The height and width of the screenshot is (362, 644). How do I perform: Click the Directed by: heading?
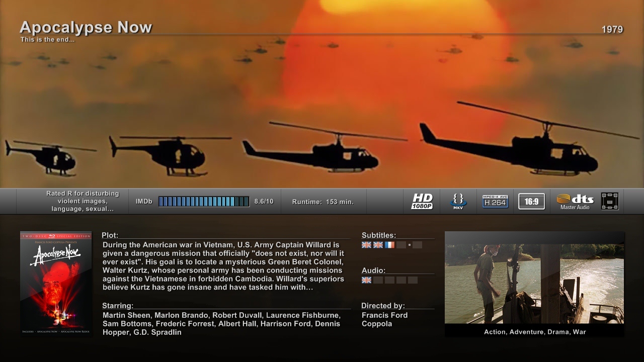click(x=383, y=306)
